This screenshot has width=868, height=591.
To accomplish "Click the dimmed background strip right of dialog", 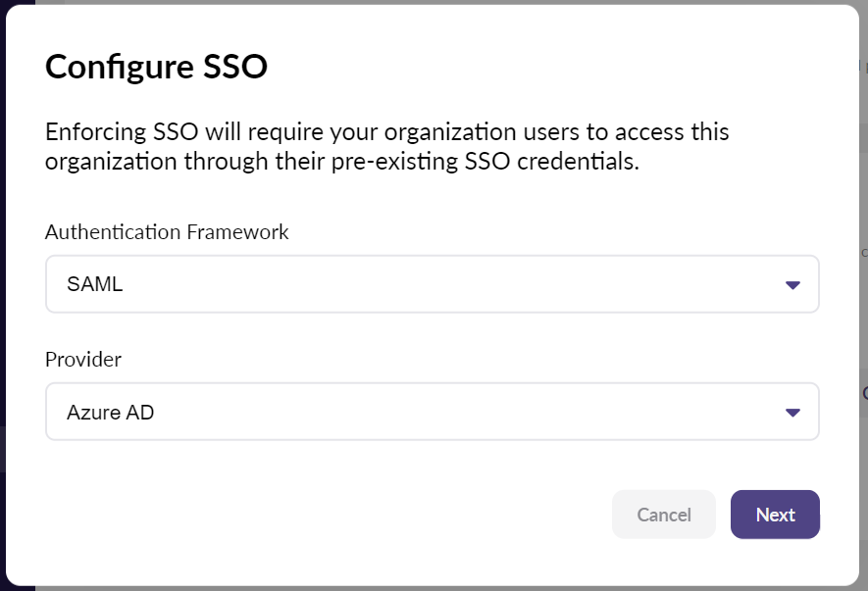I will point(863,296).
